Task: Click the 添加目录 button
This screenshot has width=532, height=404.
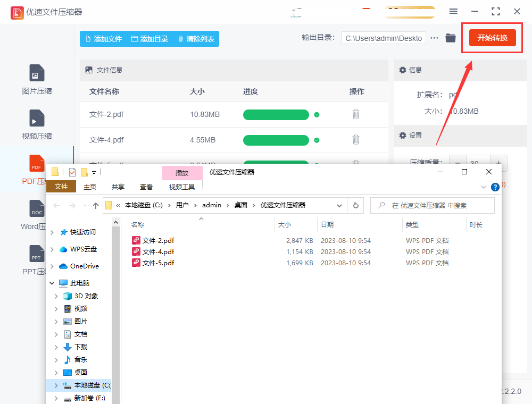Action: pyautogui.click(x=149, y=39)
